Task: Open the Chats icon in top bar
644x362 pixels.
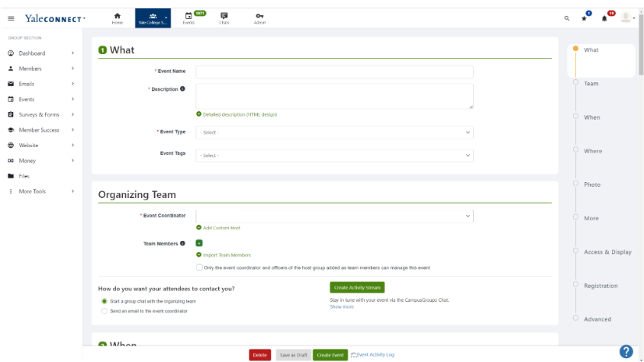Action: pos(224,16)
